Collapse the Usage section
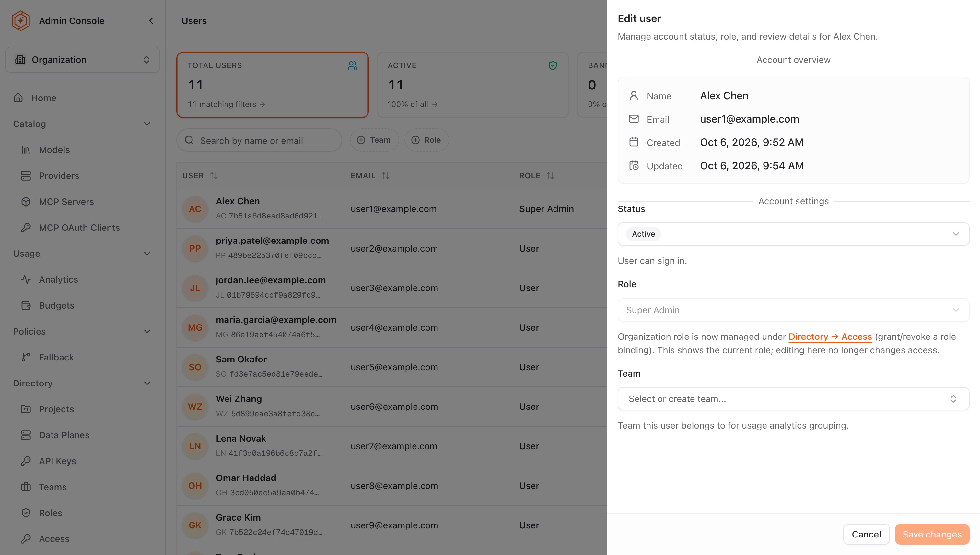 point(147,254)
